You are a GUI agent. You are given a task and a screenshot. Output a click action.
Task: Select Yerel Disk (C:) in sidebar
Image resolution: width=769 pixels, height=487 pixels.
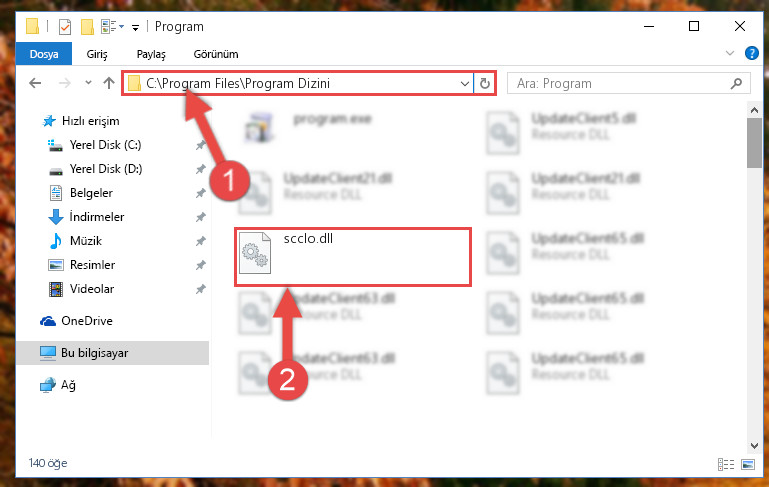click(x=105, y=145)
